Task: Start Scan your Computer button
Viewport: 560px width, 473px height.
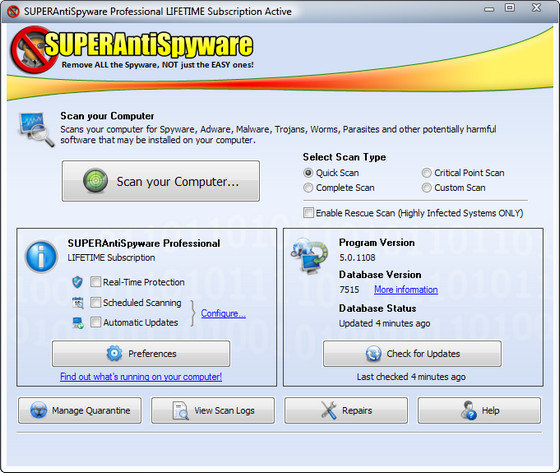Action: point(161,181)
